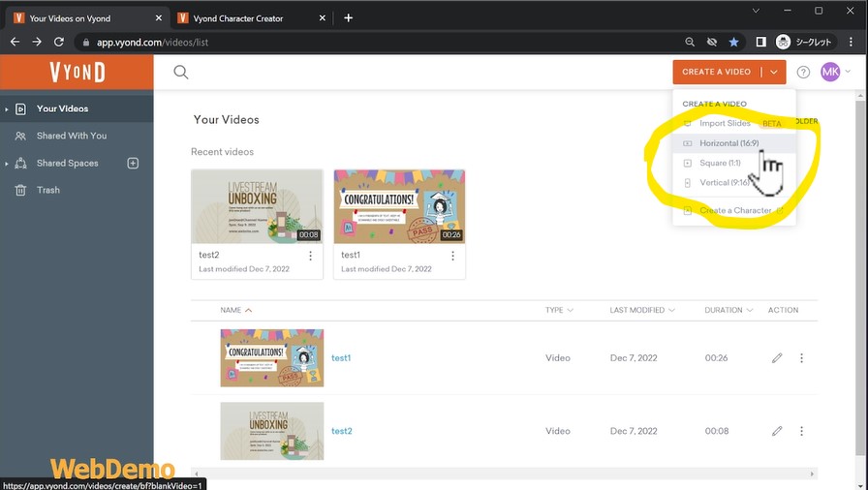868x490 pixels.
Task: Open kebab menu on test1 recent card
Action: tap(452, 256)
